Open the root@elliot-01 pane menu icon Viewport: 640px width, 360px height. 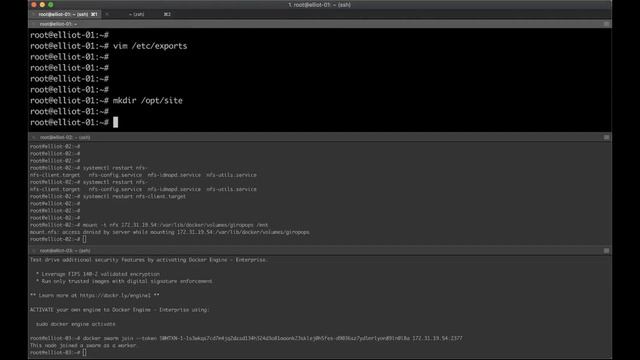click(x=606, y=24)
